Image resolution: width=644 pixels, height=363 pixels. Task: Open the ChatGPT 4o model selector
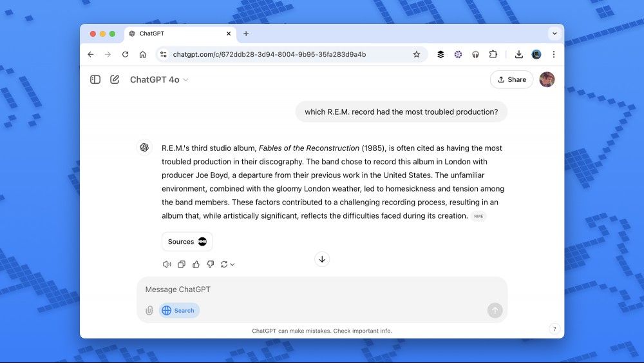point(159,79)
